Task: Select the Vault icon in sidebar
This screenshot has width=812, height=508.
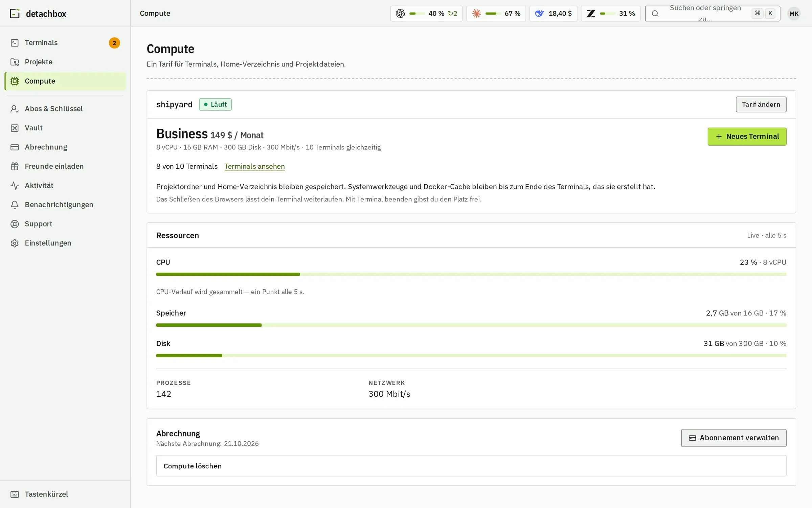Action: [x=15, y=128]
